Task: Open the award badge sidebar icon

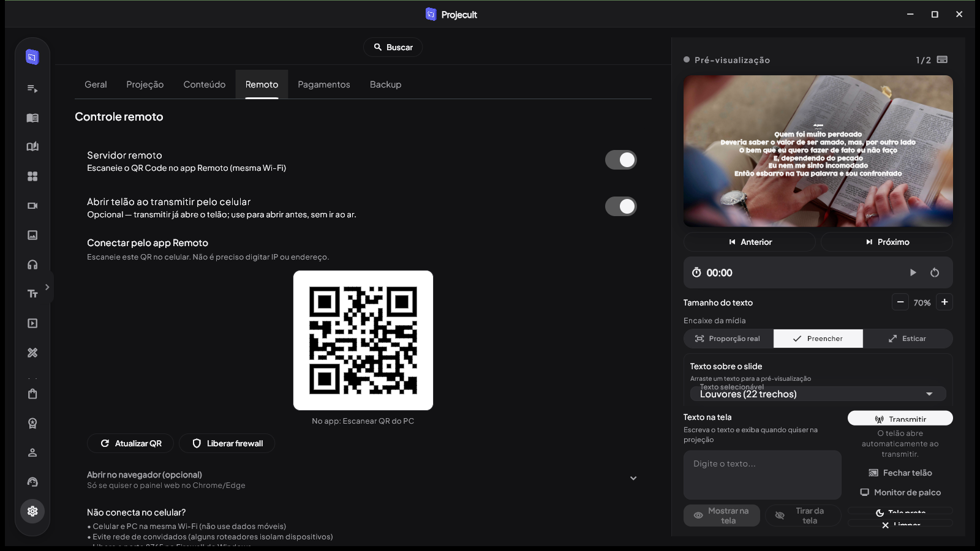Action: [x=32, y=423]
